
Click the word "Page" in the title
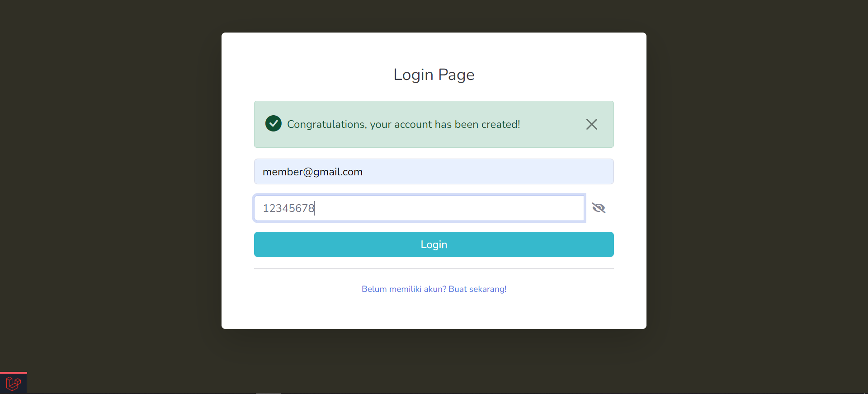pyautogui.click(x=456, y=75)
